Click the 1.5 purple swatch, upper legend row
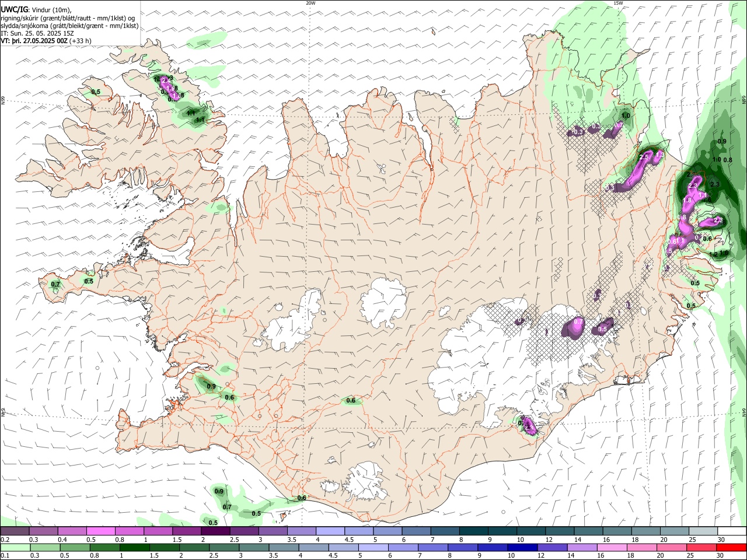 click(187, 531)
